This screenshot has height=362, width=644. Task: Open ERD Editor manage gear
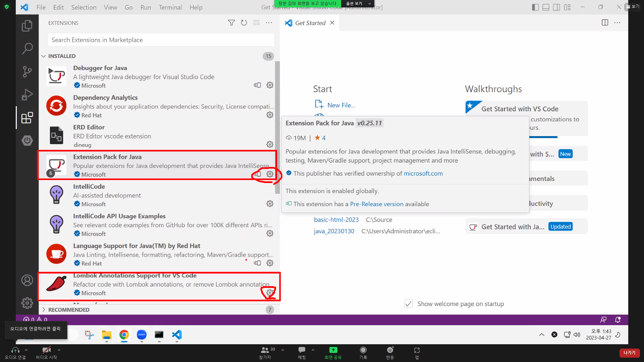coord(270,144)
